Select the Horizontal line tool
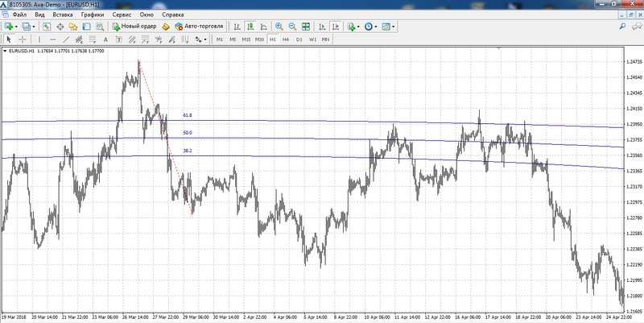The image size is (644, 323). [52, 39]
